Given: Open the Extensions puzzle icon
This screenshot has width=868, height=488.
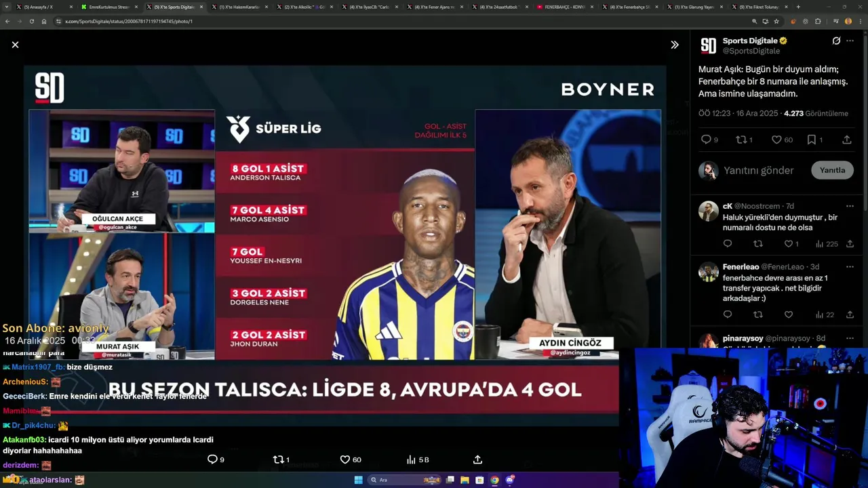Looking at the screenshot, I should tap(818, 21).
